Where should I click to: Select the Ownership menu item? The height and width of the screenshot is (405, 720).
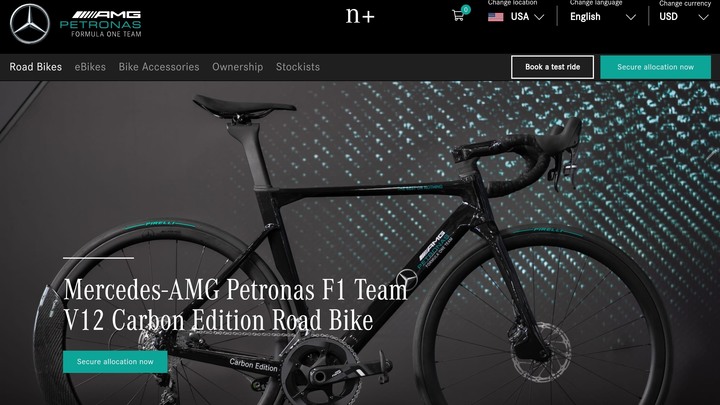[237, 67]
